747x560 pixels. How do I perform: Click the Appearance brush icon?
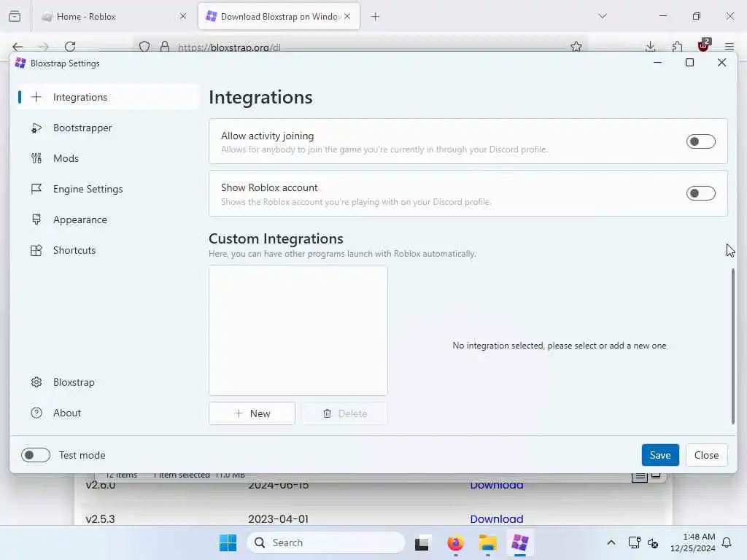tap(36, 219)
